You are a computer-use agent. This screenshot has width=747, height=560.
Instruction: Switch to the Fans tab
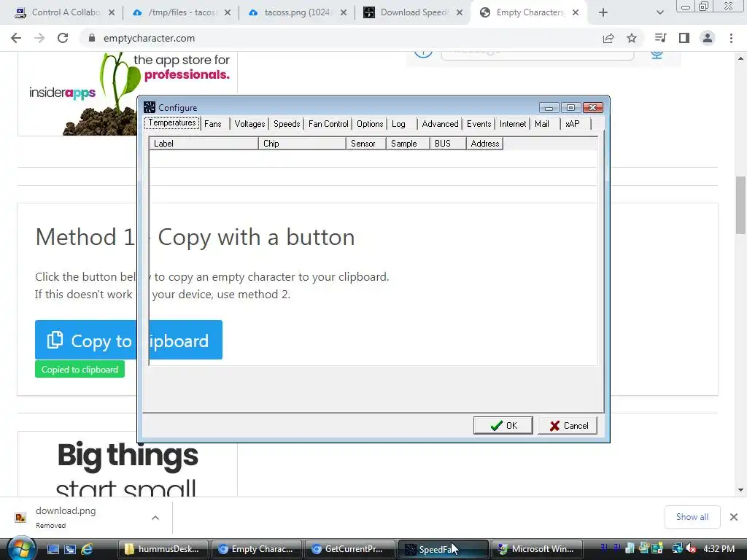click(x=213, y=124)
